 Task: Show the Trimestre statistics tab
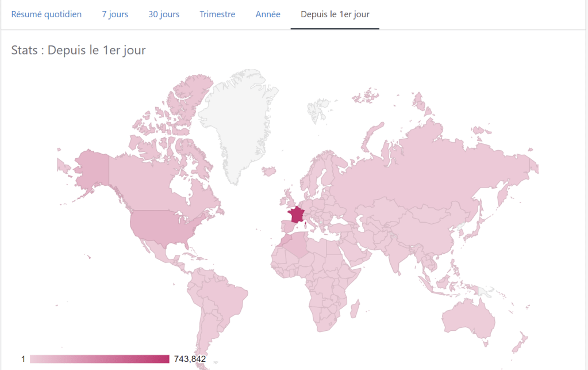point(217,14)
